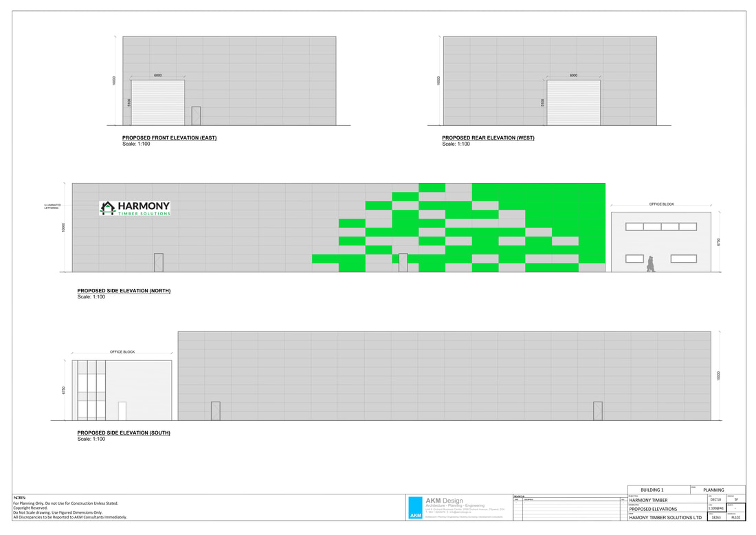Click the Proposed Side Elevation (North) heading
Screen dimensions: 756x535
124,291
